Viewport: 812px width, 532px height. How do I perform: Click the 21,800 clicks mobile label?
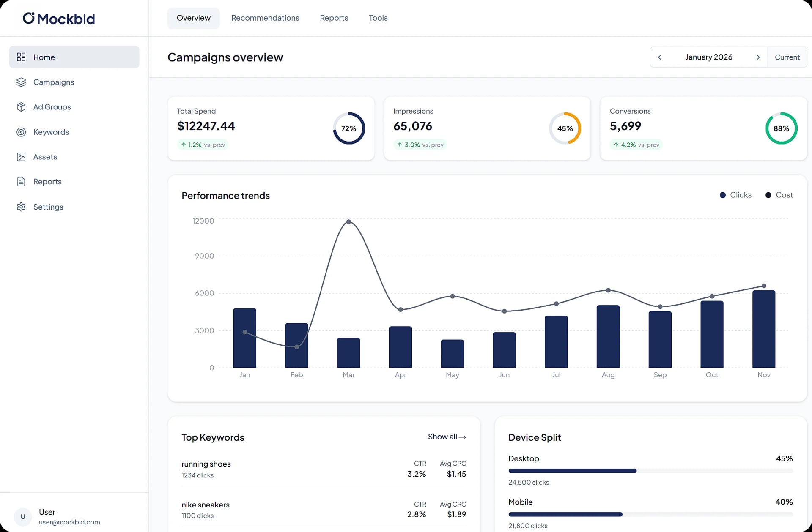point(528,526)
